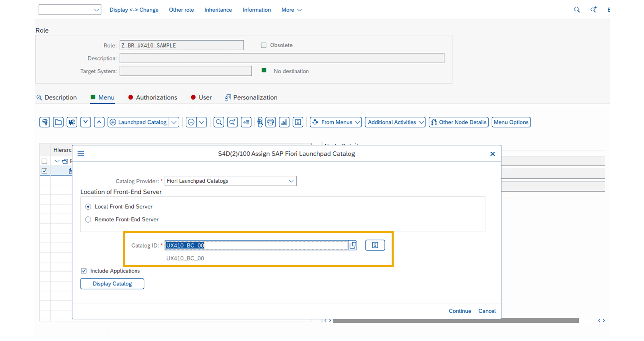
Task: Click the Display Catalog button
Action: (112, 284)
